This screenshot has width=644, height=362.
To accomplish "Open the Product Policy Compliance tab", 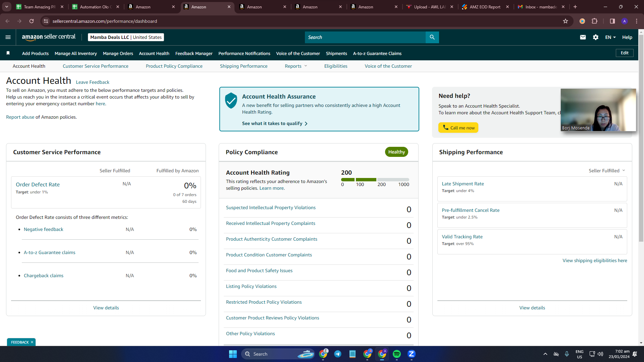I will click(174, 66).
